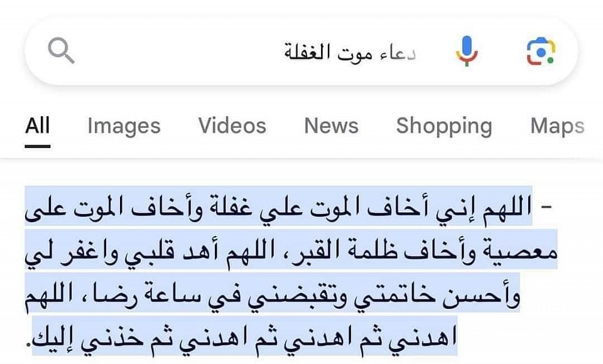The width and height of the screenshot is (603, 364).
Task: Open the Videos tab
Action: pyautogui.click(x=232, y=126)
